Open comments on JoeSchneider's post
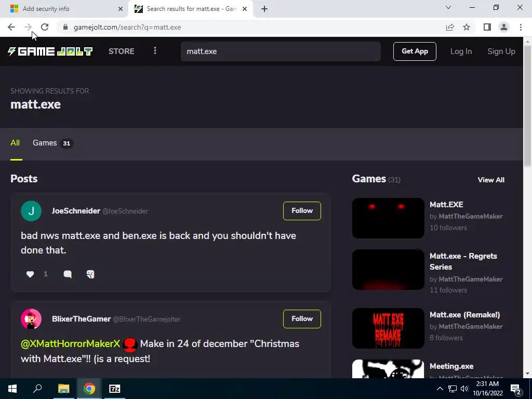 coord(68,274)
